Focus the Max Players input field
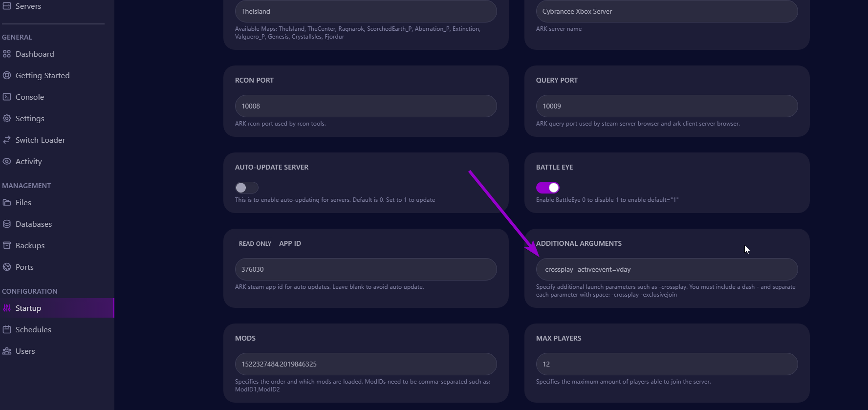 667,364
